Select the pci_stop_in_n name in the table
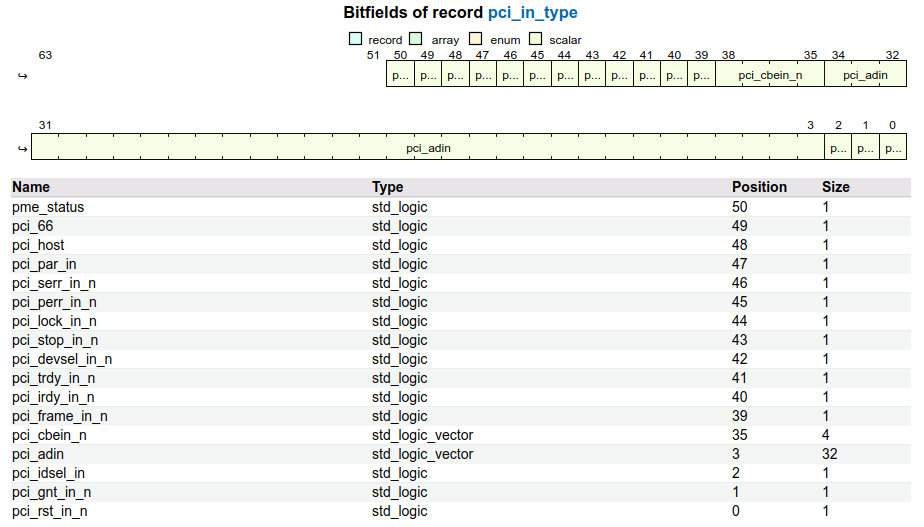 point(55,340)
